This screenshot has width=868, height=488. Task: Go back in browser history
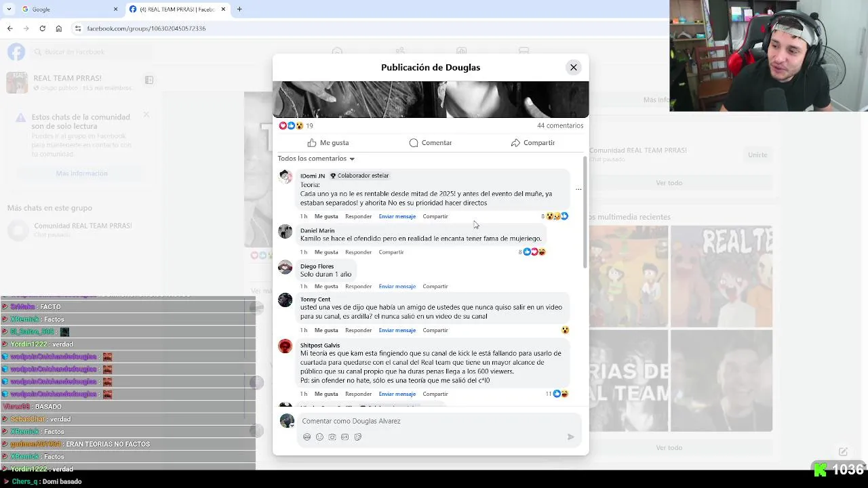pos(9,28)
